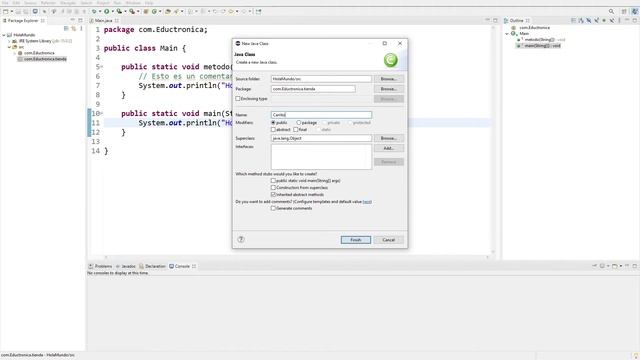Click the Coverage run toolbar icon
Viewport: 640px width, 360px height.
click(x=119, y=11)
